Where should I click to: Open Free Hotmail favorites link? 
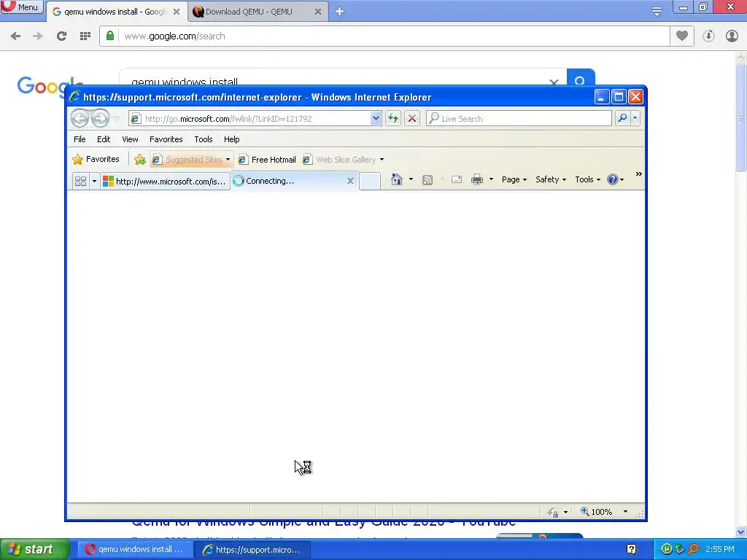267,160
